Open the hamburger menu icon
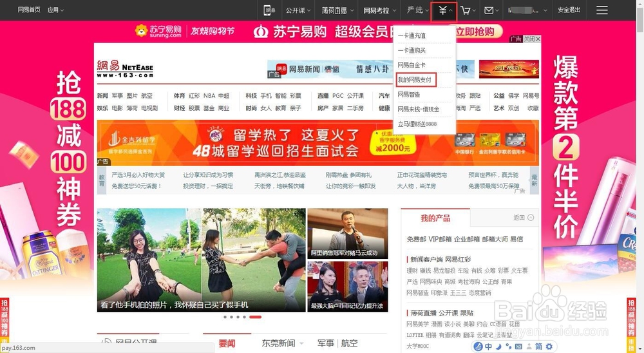Viewport: 644px width, 353px height. [601, 10]
